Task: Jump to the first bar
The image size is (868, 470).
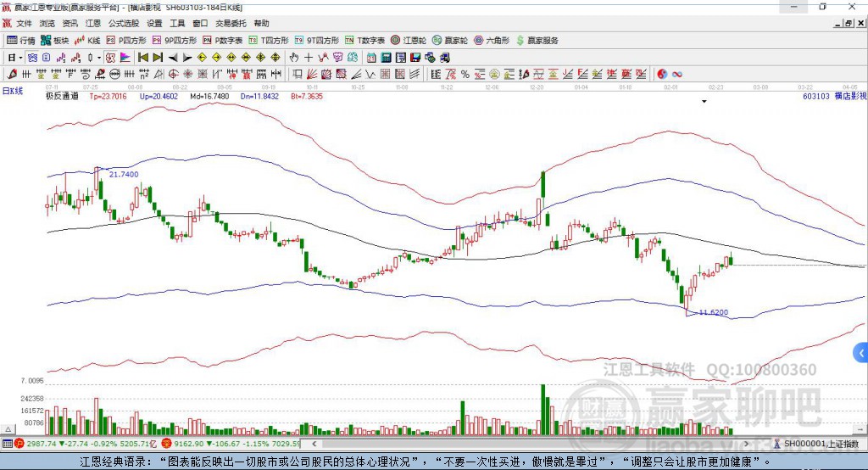Action: [x=142, y=58]
